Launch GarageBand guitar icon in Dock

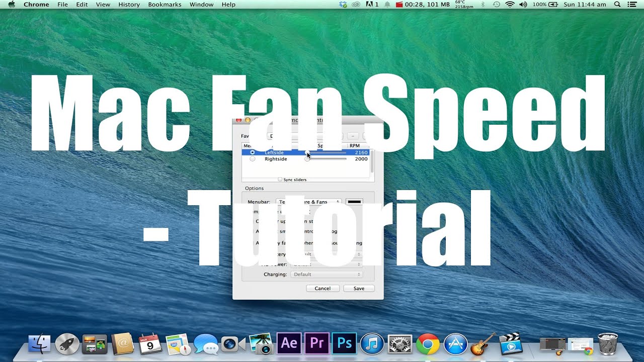click(484, 344)
